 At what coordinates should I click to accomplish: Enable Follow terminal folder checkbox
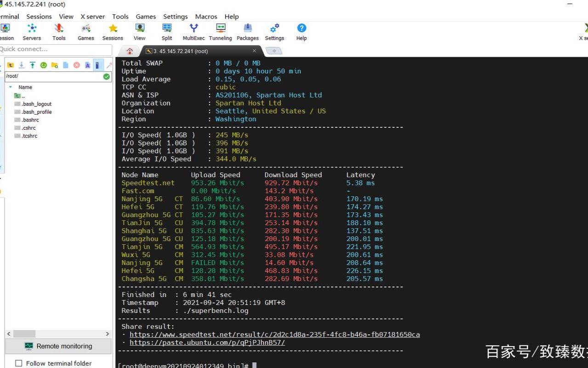point(19,363)
